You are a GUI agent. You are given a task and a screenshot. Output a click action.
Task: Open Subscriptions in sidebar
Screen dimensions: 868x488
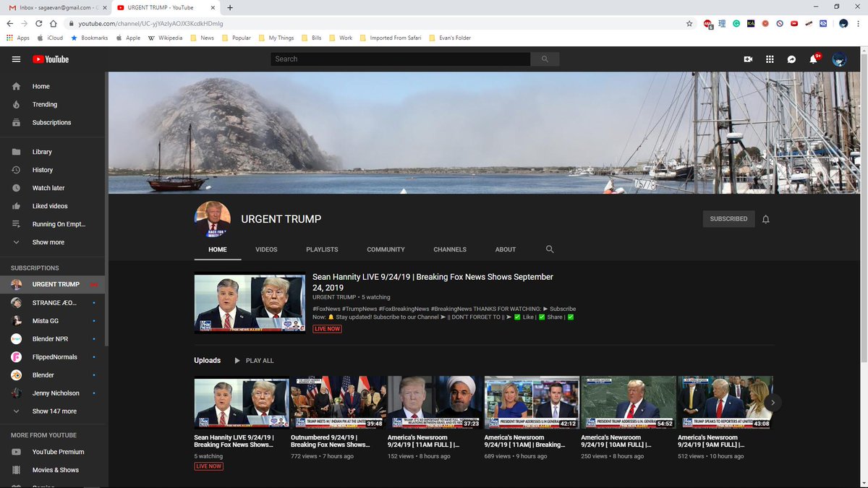pyautogui.click(x=54, y=122)
